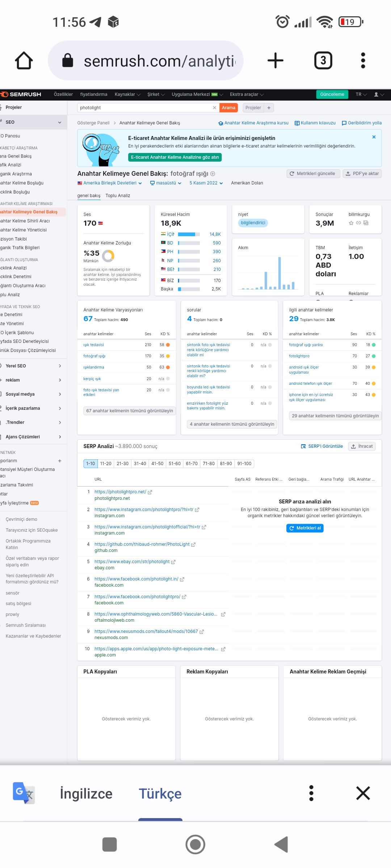The height and width of the screenshot is (868, 391).
Task: Expand the Şirket dropdown menu
Action: point(156,94)
